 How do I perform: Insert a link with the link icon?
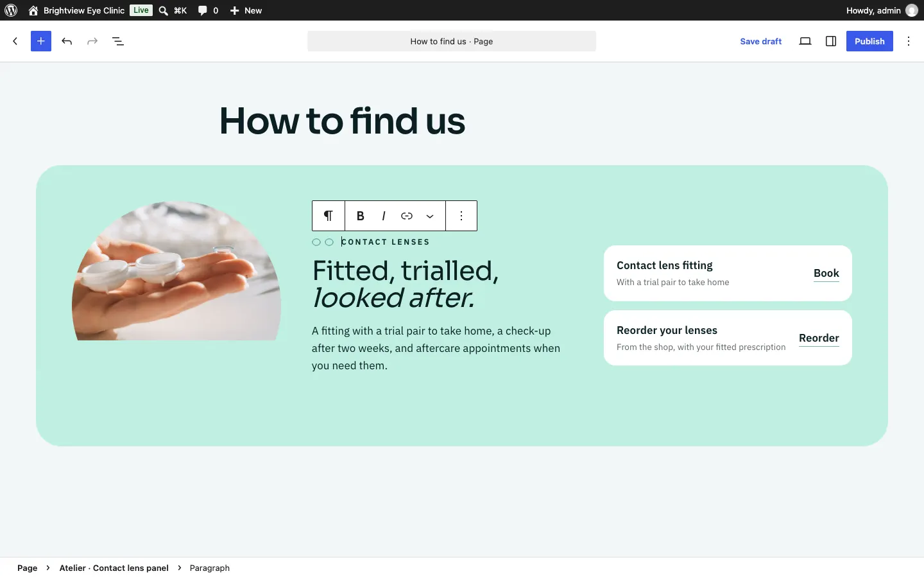tap(407, 216)
